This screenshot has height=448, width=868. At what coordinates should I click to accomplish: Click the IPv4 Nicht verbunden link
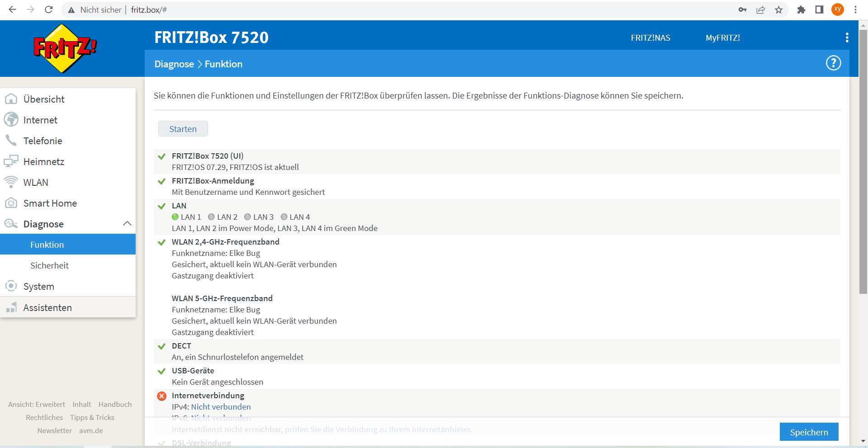(221, 407)
